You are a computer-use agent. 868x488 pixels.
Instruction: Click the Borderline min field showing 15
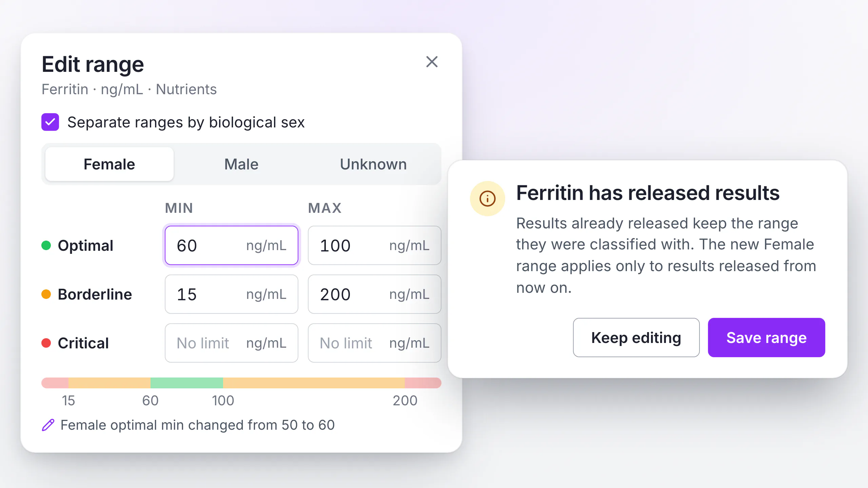tap(232, 294)
